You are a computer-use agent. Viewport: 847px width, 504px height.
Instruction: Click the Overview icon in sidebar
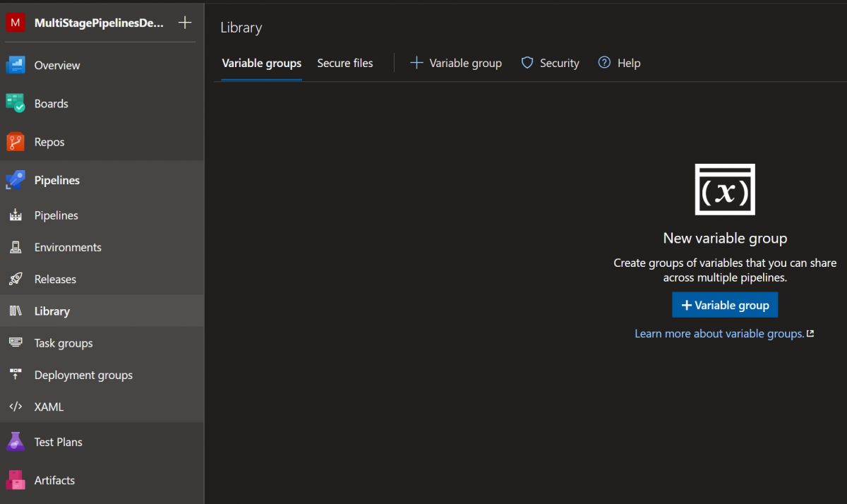coord(16,65)
